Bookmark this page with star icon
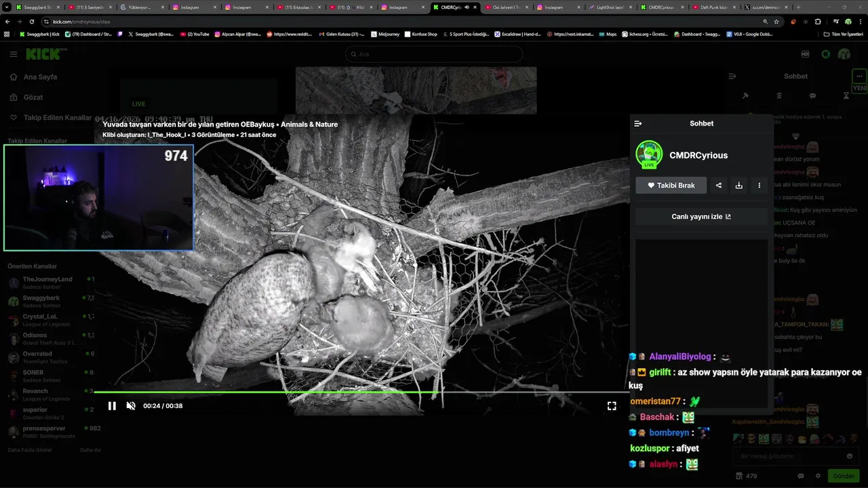This screenshot has height=488, width=868. click(x=776, y=22)
